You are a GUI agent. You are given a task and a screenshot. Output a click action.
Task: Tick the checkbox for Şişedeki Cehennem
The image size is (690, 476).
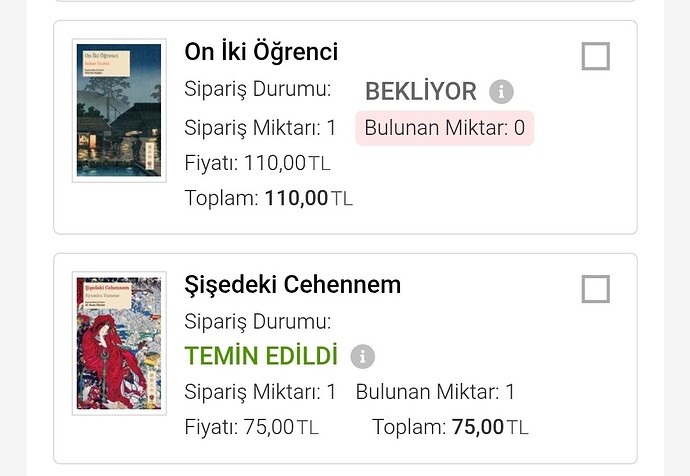click(x=595, y=289)
